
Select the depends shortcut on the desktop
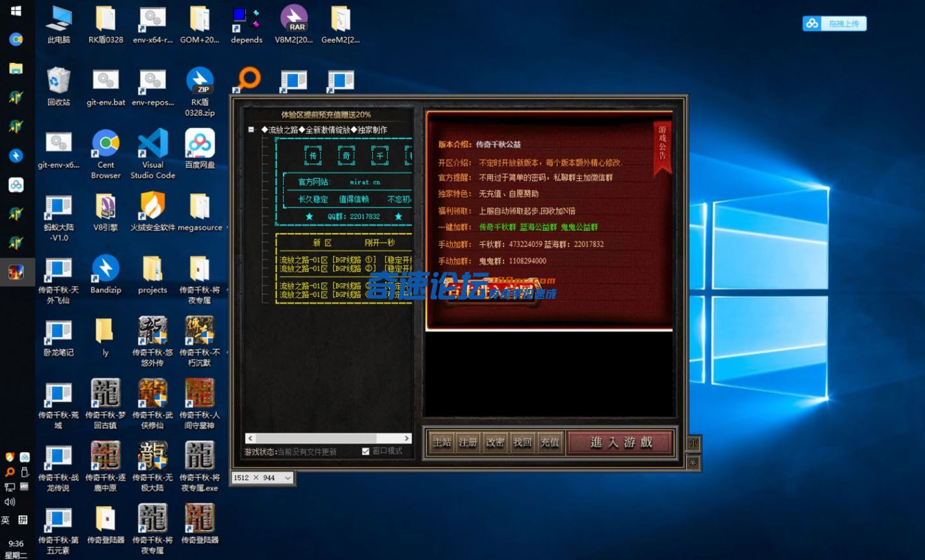click(247, 25)
